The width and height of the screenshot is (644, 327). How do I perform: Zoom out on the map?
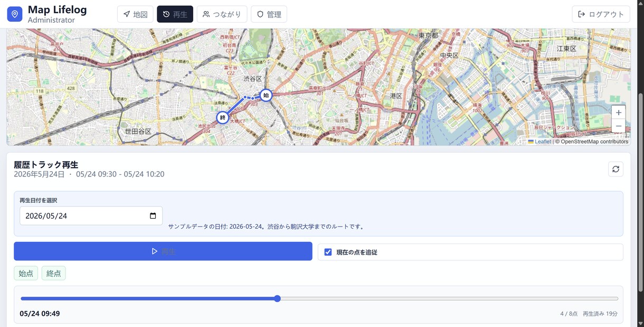(x=618, y=126)
